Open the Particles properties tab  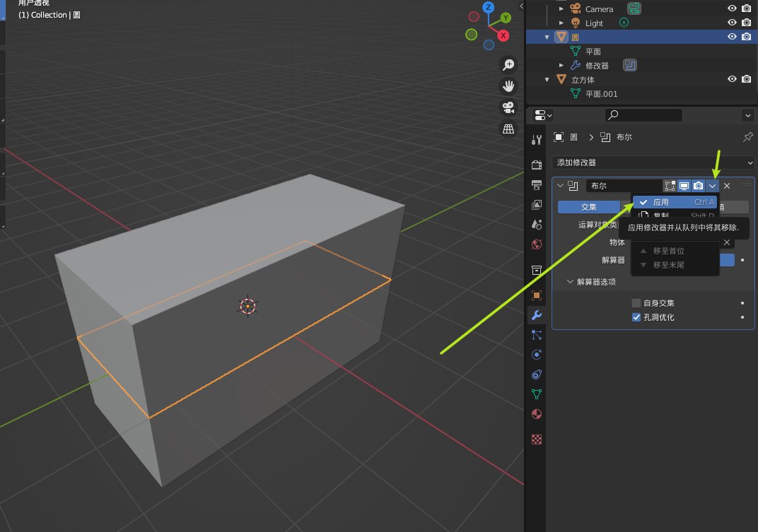pyautogui.click(x=537, y=335)
